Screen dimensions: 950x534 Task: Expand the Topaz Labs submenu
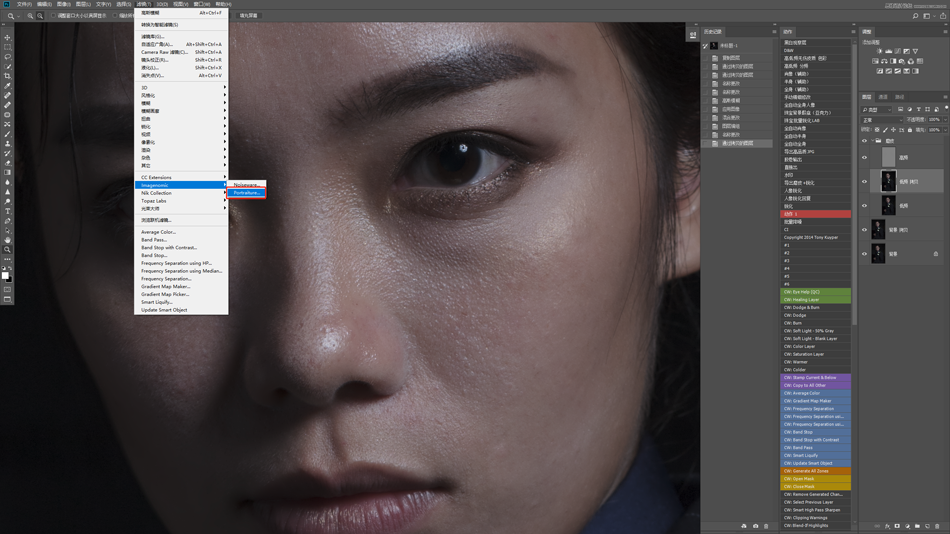point(181,201)
